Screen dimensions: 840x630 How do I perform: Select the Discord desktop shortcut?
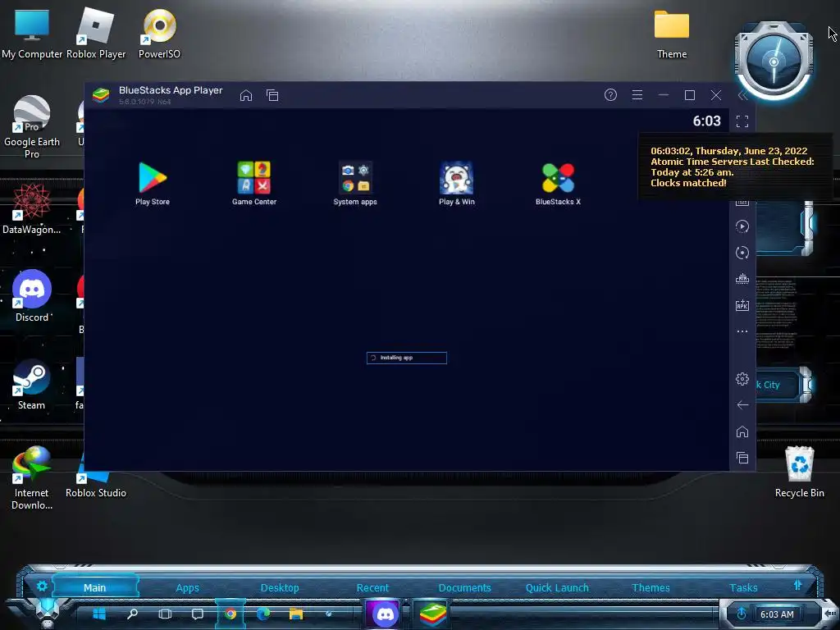32,295
